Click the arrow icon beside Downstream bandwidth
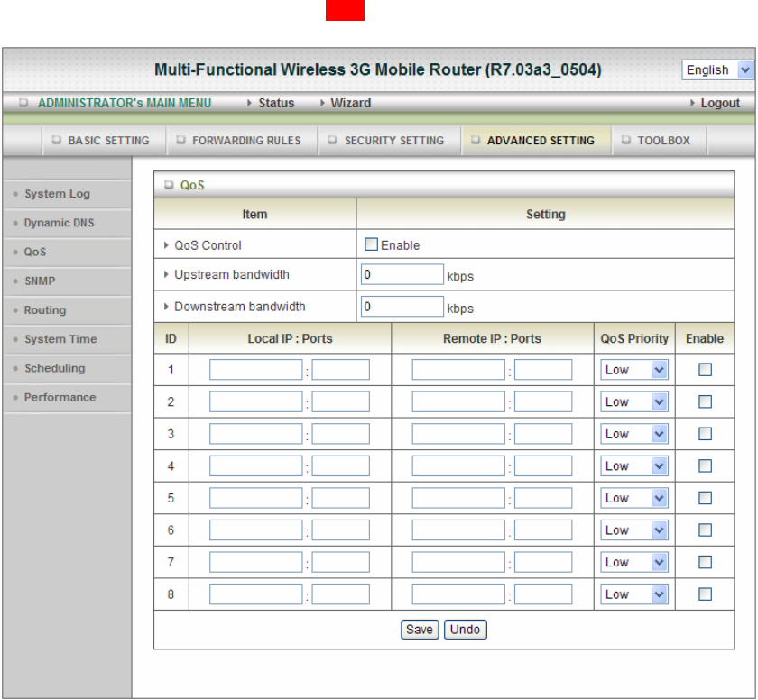This screenshot has width=758, height=700. 166,307
